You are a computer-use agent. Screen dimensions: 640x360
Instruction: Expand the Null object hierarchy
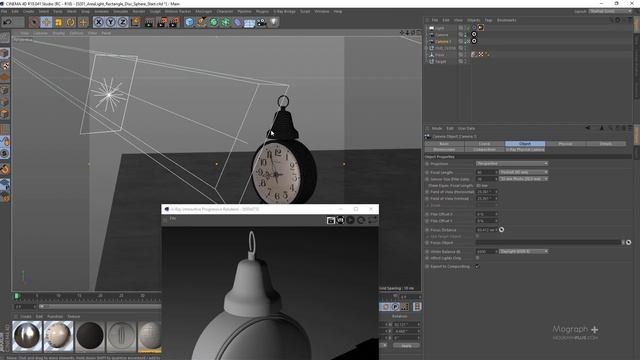tap(427, 48)
